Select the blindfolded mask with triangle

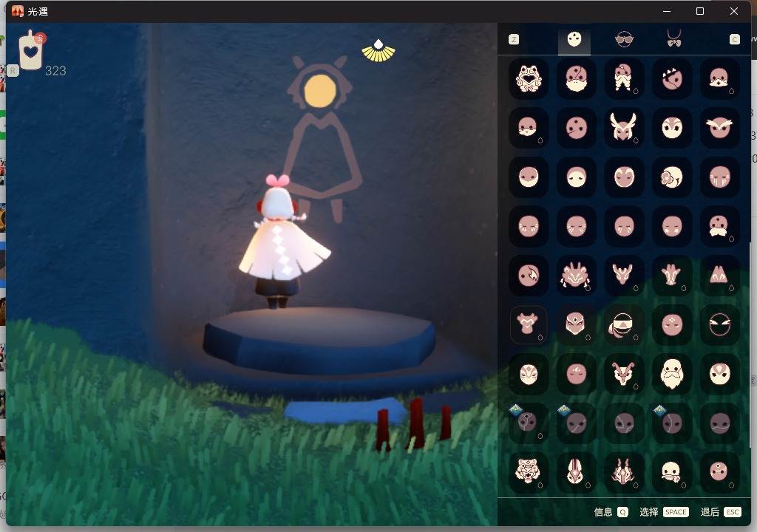pyautogui.click(x=623, y=324)
